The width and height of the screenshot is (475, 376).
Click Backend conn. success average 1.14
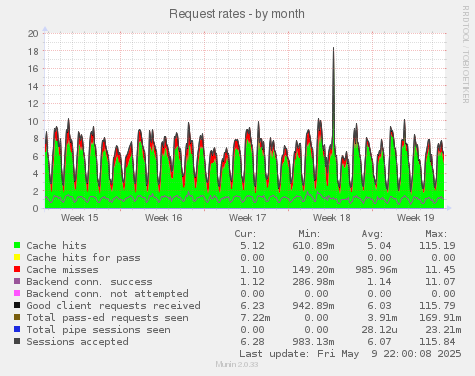(379, 282)
